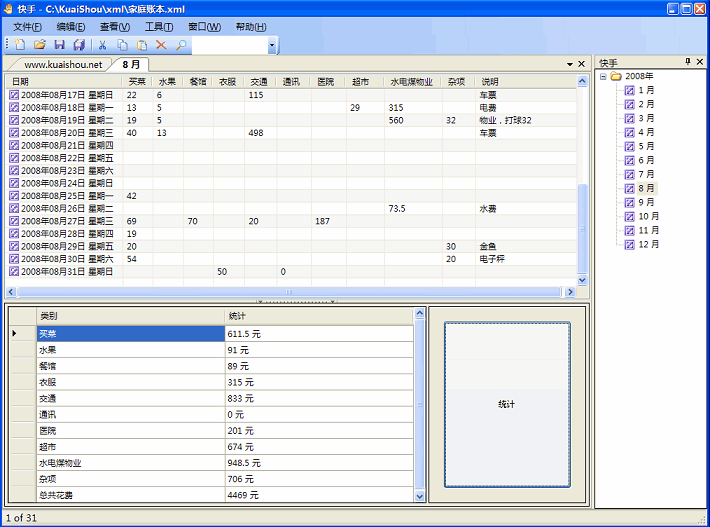Click the Paste toolbar icon
Screen dimensions: 710x527
point(142,45)
